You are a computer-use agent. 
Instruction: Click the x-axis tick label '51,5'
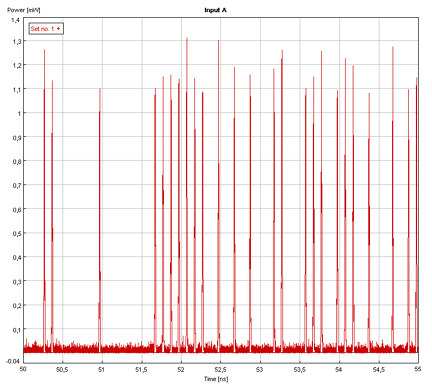click(141, 369)
